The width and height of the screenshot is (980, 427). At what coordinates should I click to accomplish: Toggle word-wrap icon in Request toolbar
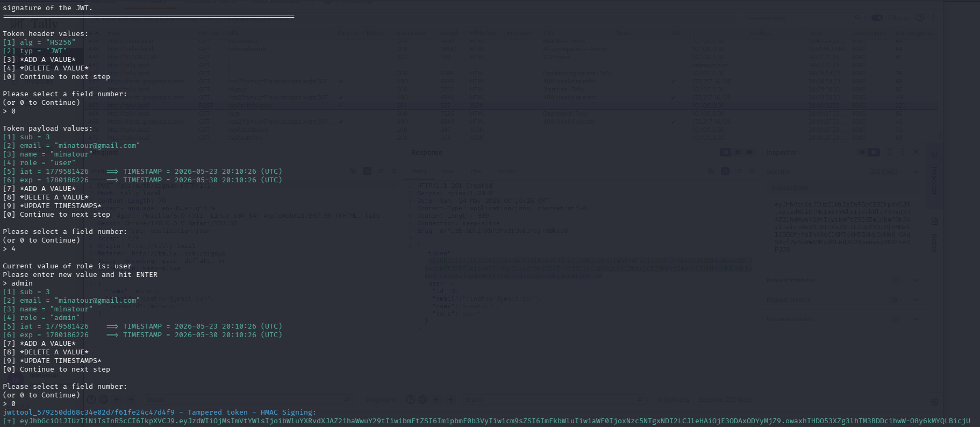point(367,171)
